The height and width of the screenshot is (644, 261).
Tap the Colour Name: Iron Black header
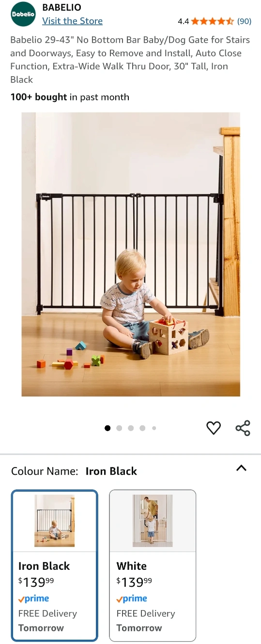tap(74, 471)
